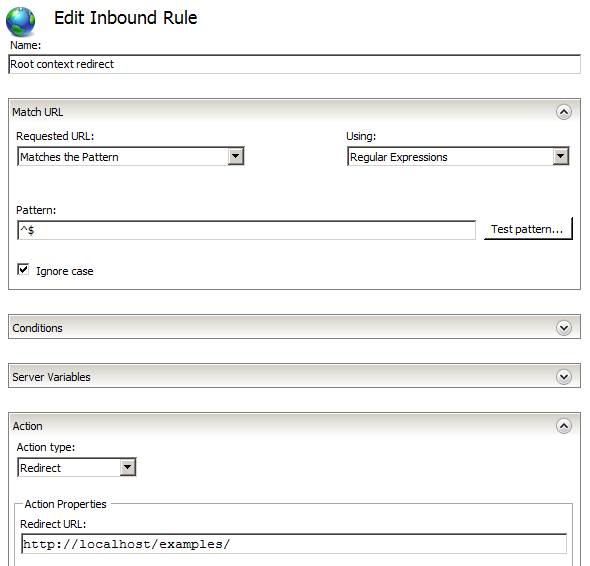590x566 pixels.
Task: Click the globe icon beside Edit Inbound Rule
Action: click(20, 21)
